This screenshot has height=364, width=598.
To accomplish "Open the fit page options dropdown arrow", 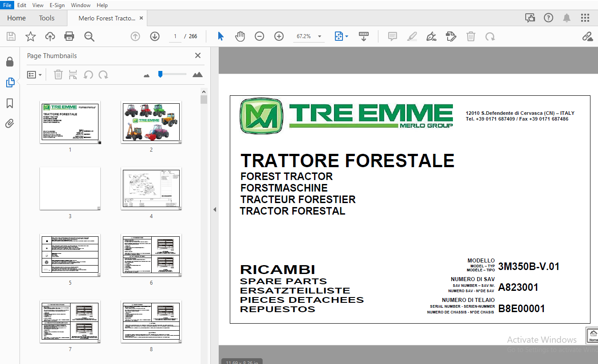I will click(346, 36).
